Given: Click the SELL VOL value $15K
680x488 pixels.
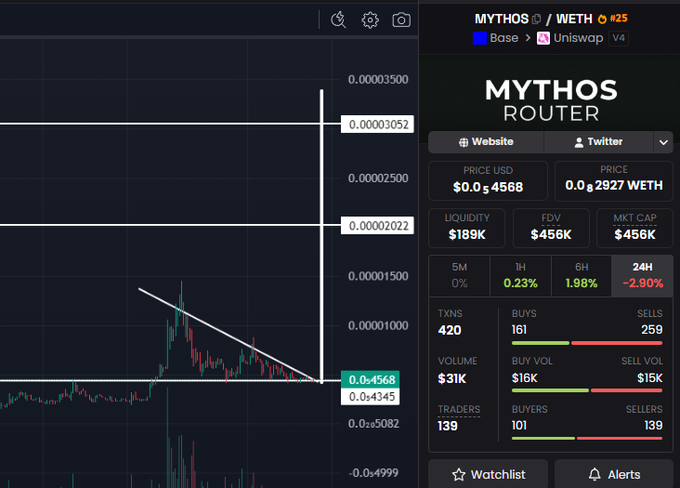Looking at the screenshot, I should pyautogui.click(x=650, y=378).
